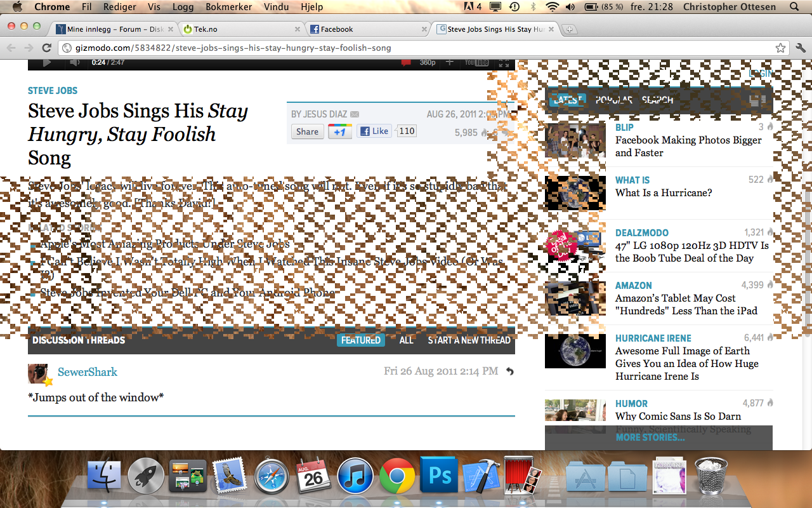
Task: Change video quality from 360p
Action: click(x=428, y=62)
